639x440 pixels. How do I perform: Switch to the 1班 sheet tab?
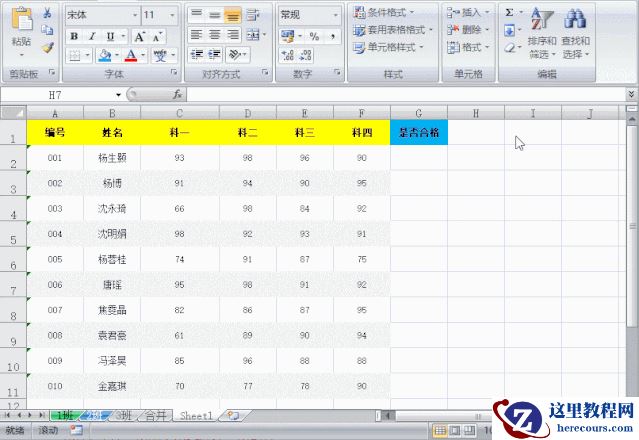coord(65,416)
